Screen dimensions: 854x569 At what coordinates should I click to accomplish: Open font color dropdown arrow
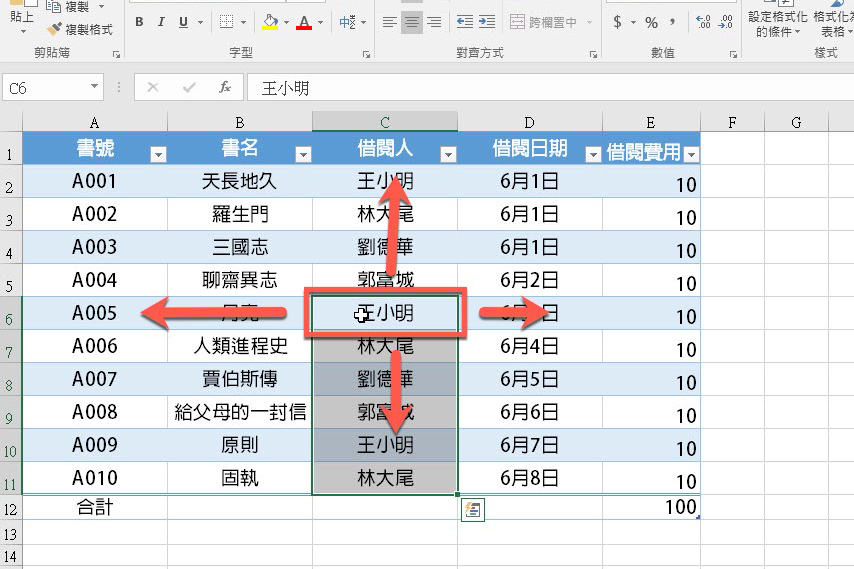[x=320, y=22]
